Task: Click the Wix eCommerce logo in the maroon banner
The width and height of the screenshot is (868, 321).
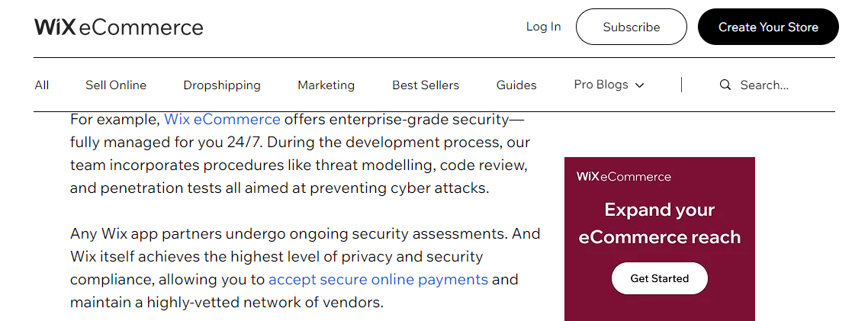Action: click(x=623, y=177)
